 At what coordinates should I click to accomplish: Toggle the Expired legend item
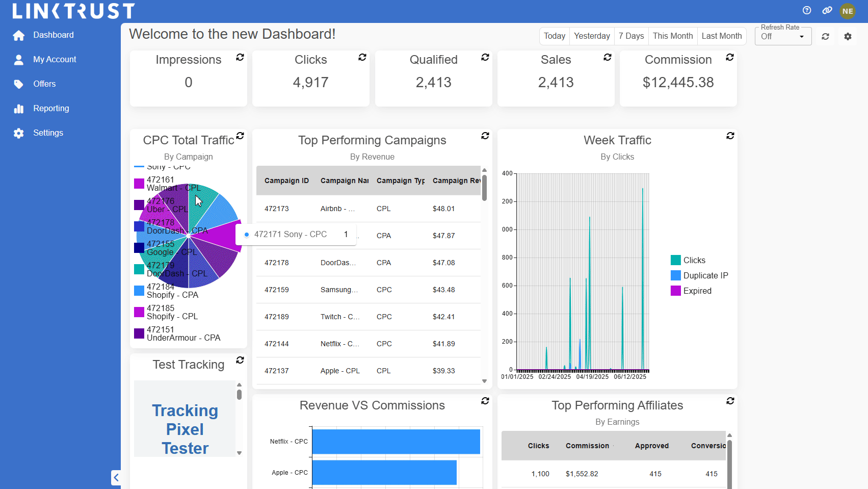click(x=691, y=291)
